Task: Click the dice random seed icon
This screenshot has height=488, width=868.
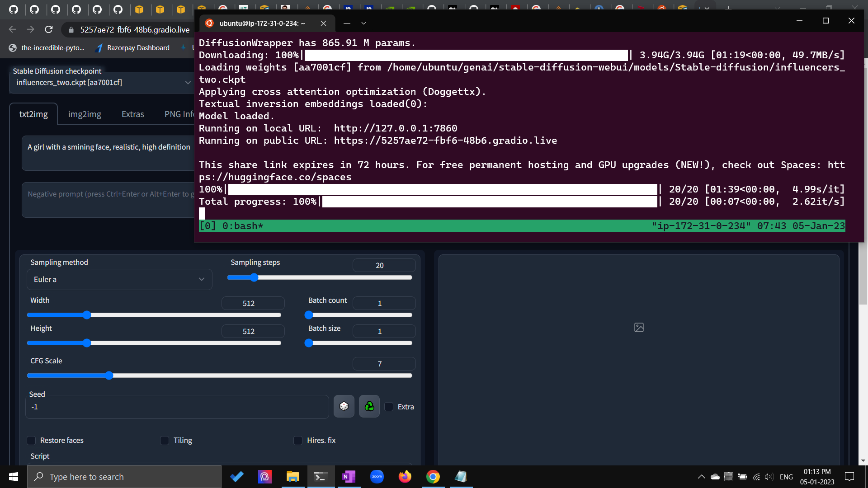Action: pyautogui.click(x=344, y=406)
